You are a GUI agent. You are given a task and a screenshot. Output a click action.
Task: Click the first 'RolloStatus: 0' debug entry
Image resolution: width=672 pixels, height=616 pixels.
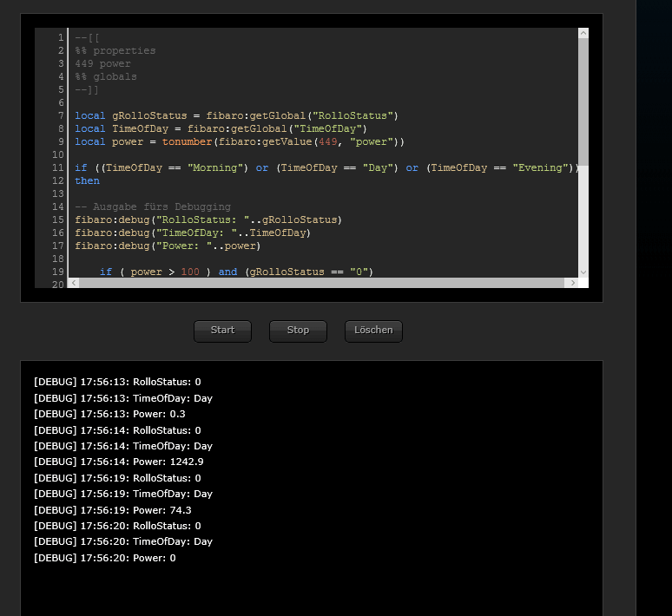117,382
